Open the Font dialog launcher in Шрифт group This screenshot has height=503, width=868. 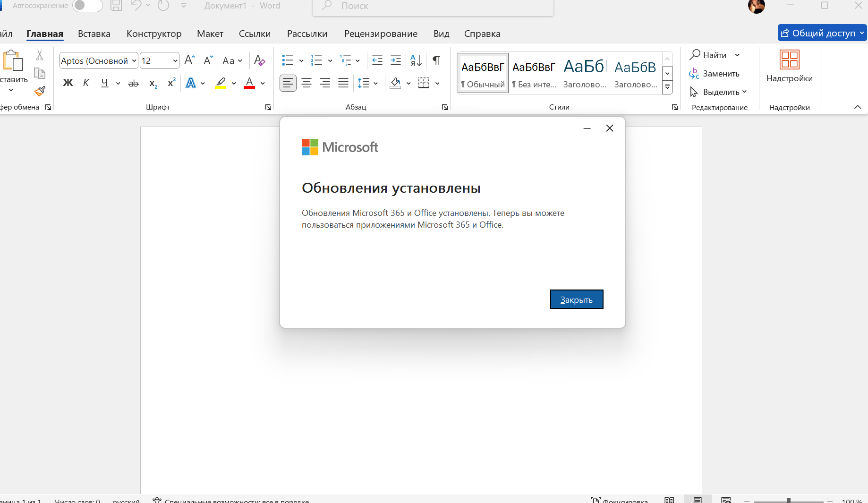pos(268,107)
